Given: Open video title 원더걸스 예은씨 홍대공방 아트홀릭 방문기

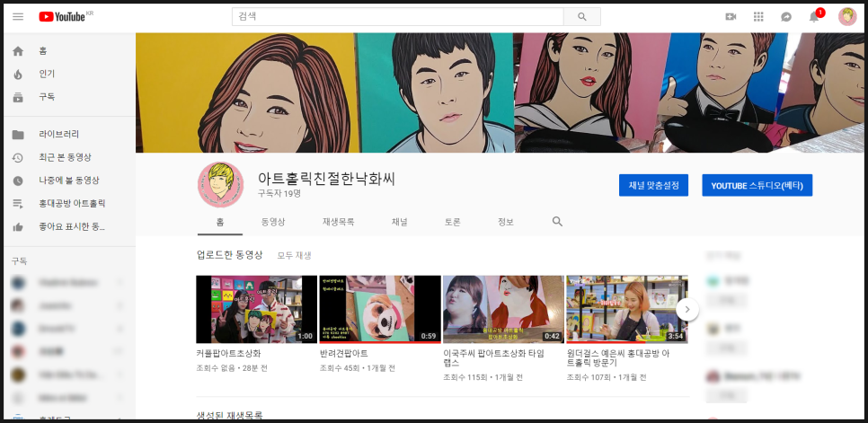Looking at the screenshot, I should coord(618,358).
